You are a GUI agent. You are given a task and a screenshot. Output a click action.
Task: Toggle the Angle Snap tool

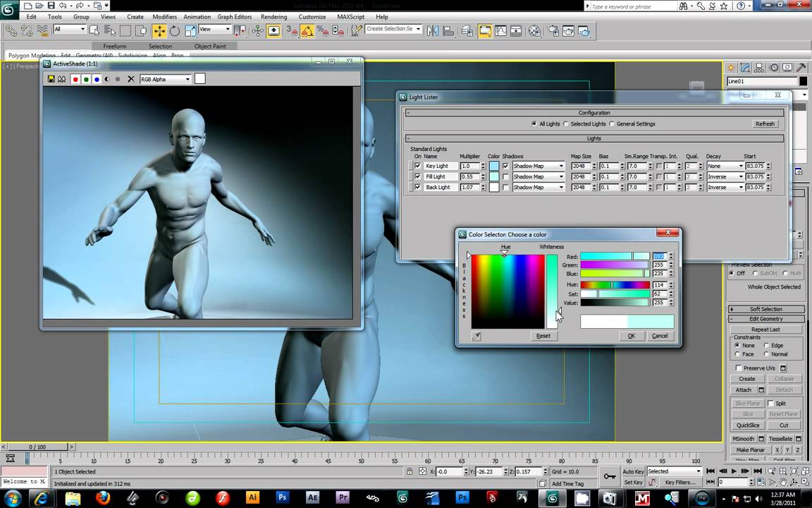click(307, 31)
